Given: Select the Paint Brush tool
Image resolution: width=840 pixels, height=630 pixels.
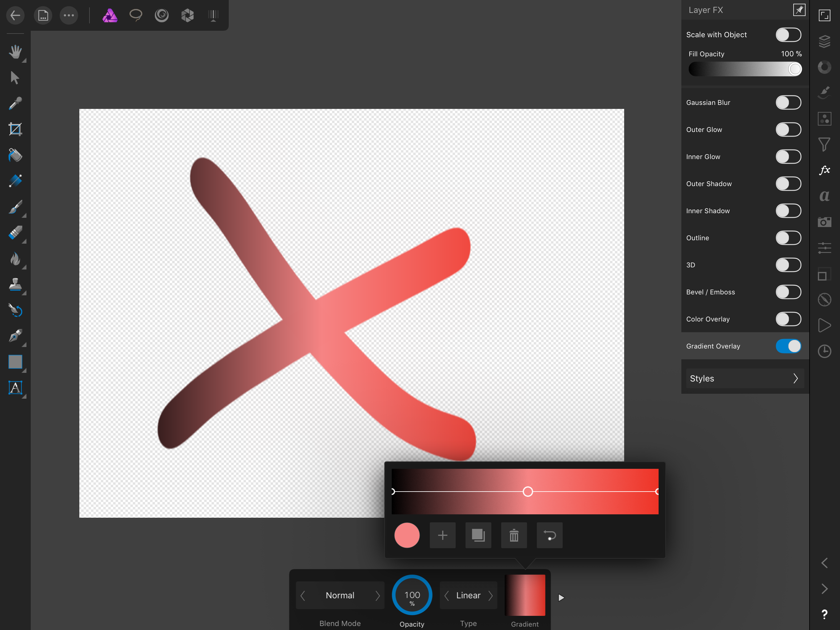Looking at the screenshot, I should coord(15,207).
